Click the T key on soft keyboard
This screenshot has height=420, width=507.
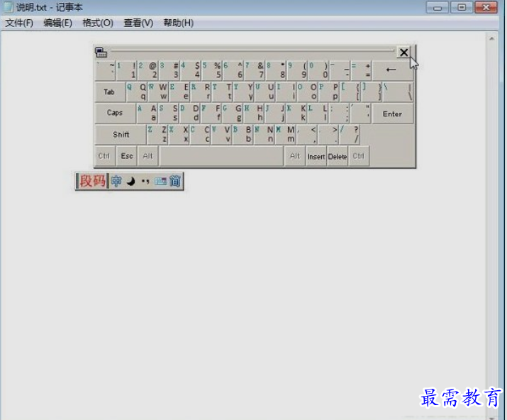(x=222, y=92)
